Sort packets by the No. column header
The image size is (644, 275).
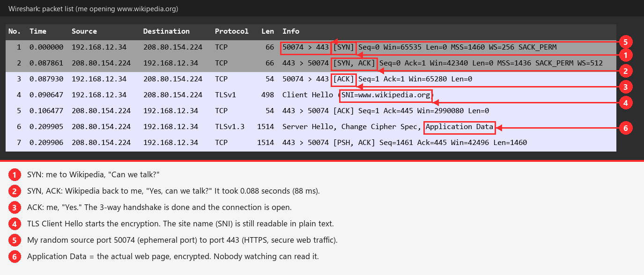[15, 31]
